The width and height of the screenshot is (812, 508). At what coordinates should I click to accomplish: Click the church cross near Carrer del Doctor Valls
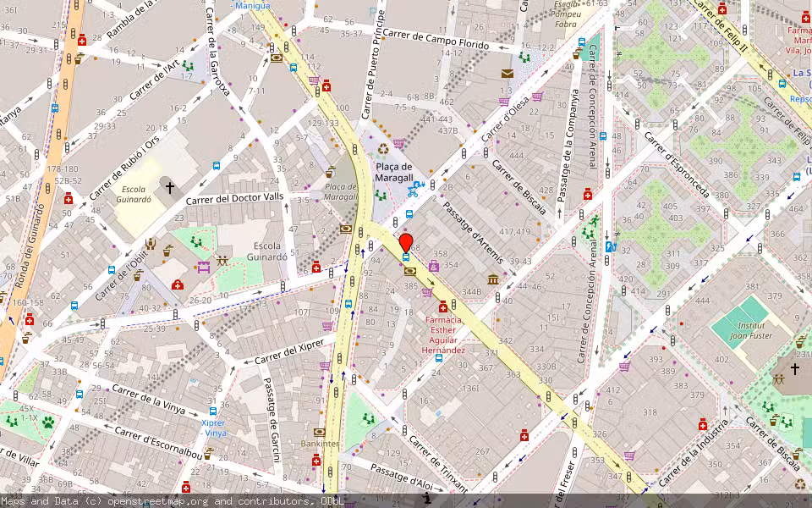click(x=171, y=186)
